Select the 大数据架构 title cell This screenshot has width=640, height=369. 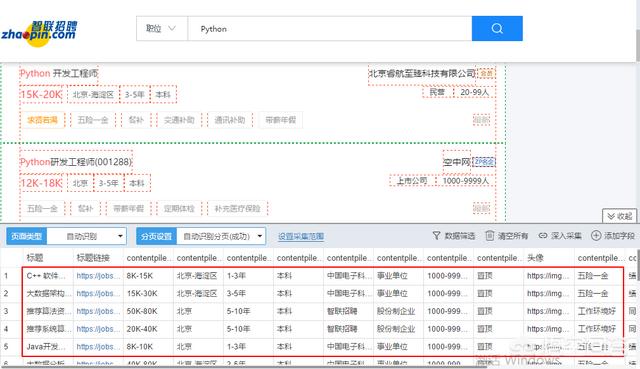pos(48,293)
